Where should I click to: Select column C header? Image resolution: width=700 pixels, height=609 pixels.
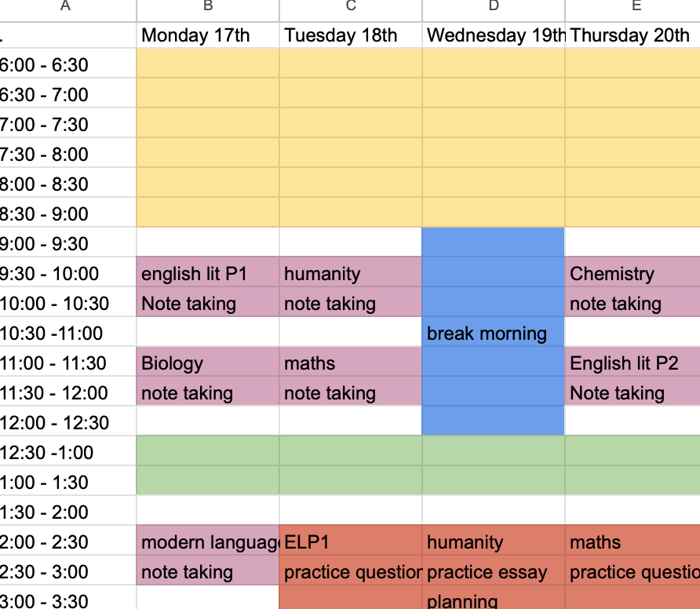(351, 8)
